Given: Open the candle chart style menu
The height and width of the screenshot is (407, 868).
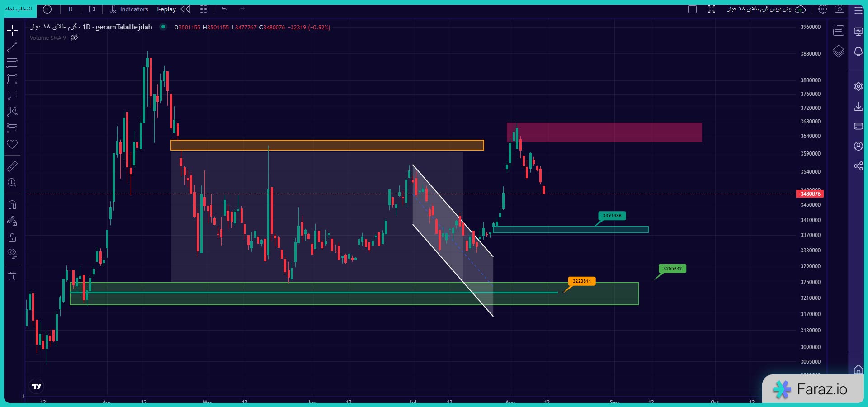Looking at the screenshot, I should (92, 9).
